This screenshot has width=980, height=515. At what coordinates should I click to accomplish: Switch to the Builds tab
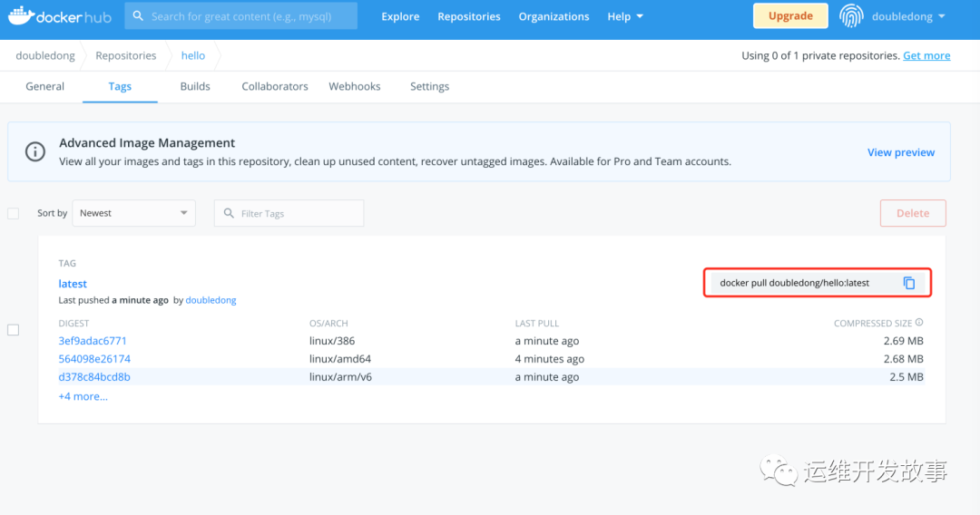pos(195,86)
